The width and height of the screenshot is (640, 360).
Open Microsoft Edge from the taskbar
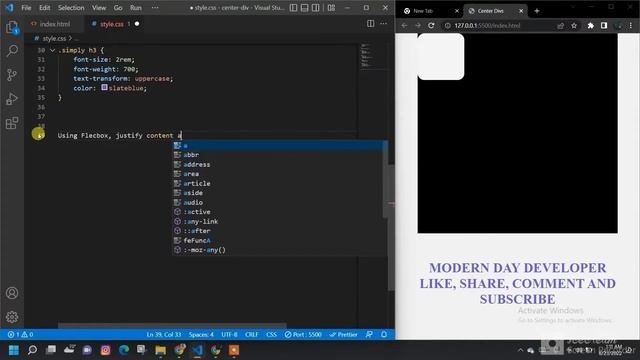tap(124, 350)
